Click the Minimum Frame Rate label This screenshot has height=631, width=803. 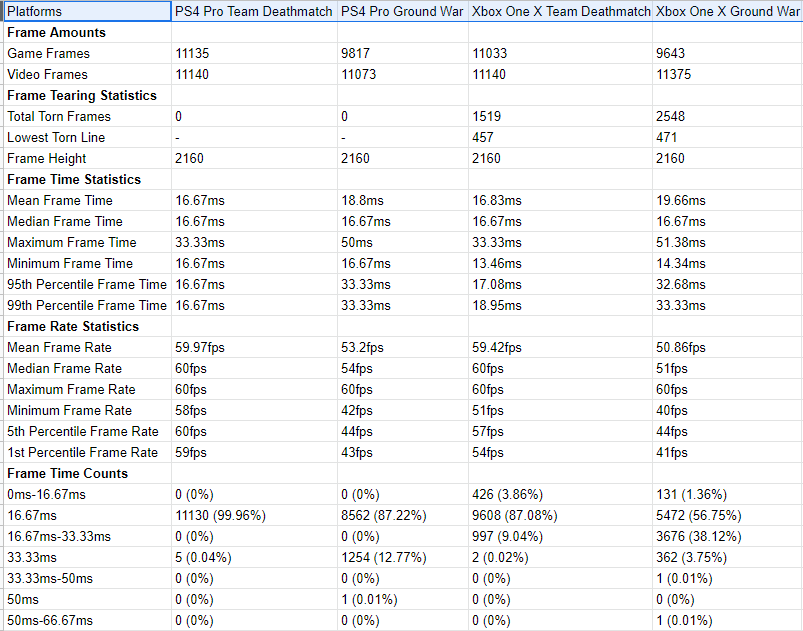pyautogui.click(x=70, y=410)
